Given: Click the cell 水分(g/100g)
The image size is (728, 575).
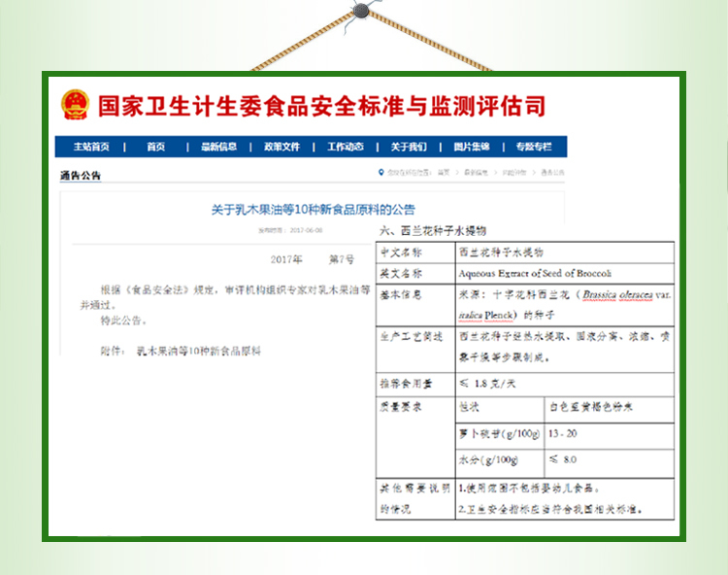Looking at the screenshot, I should click(500, 463).
